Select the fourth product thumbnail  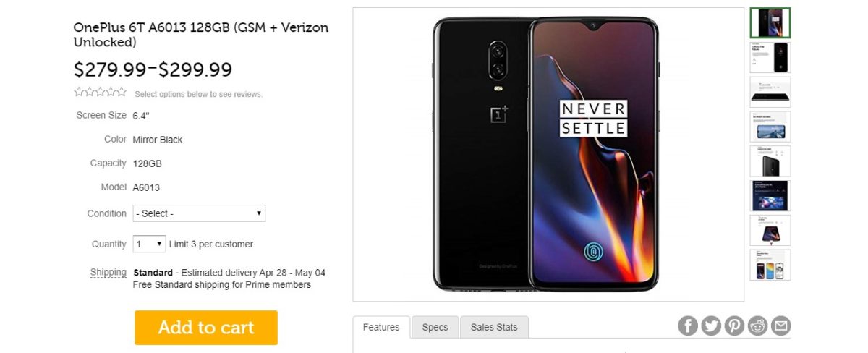770,127
